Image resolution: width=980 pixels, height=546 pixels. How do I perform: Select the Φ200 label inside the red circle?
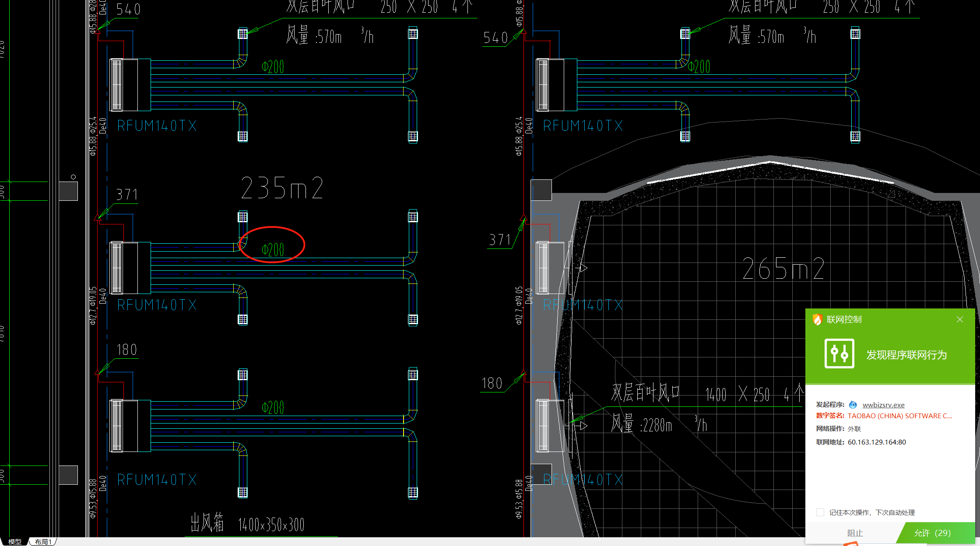pyautogui.click(x=273, y=250)
